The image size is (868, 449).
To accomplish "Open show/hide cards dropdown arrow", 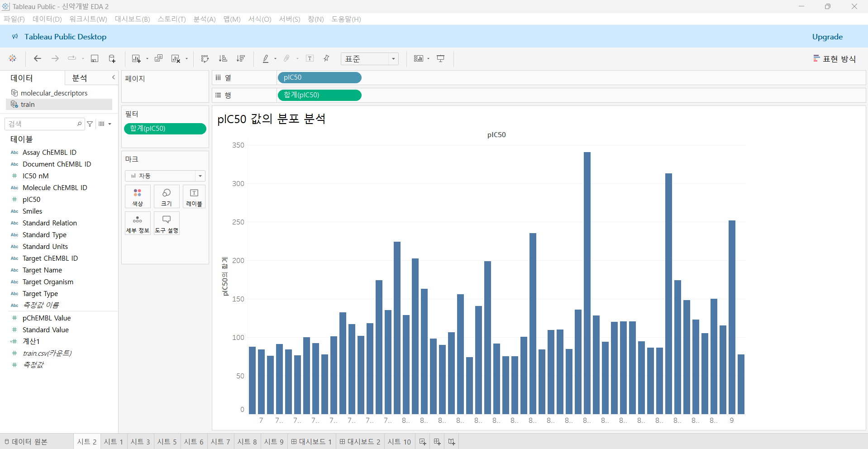I will click(x=428, y=58).
